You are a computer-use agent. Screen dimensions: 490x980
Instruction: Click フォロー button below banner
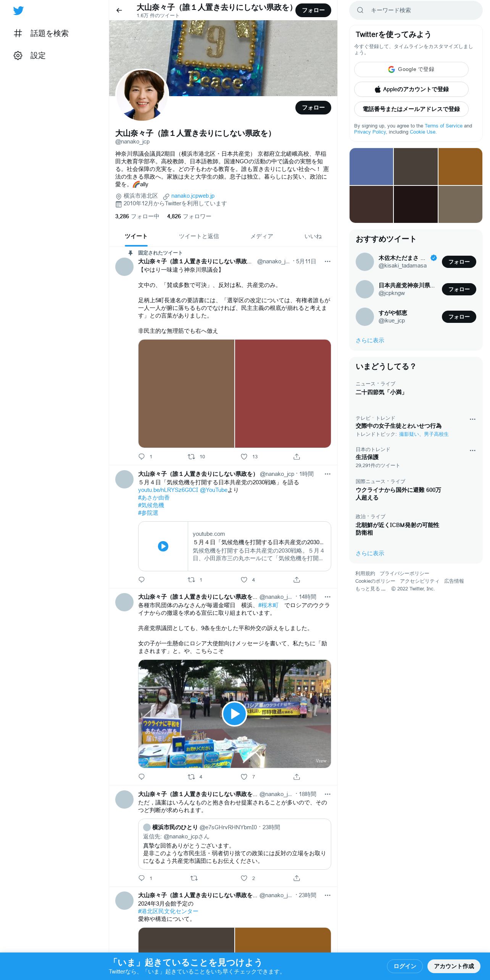tap(313, 108)
